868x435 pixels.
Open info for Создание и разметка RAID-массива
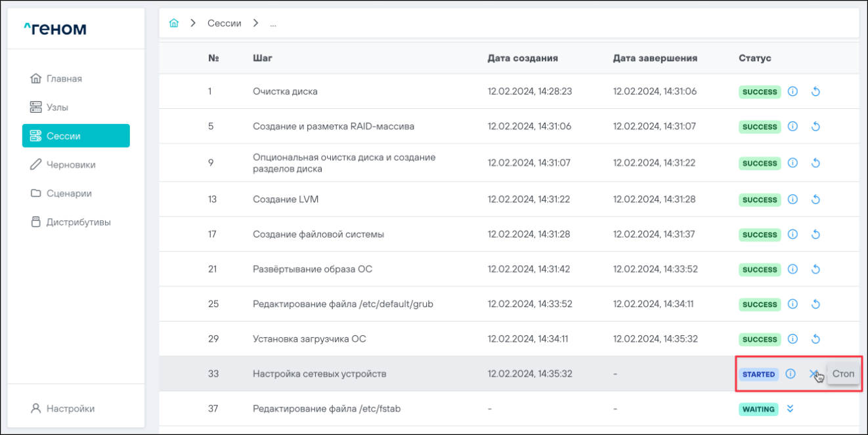click(x=792, y=127)
